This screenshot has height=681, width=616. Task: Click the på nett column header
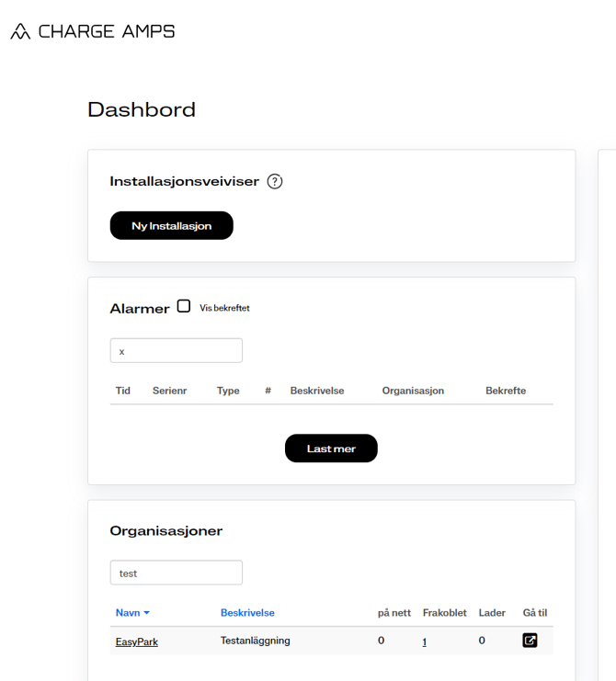[394, 613]
